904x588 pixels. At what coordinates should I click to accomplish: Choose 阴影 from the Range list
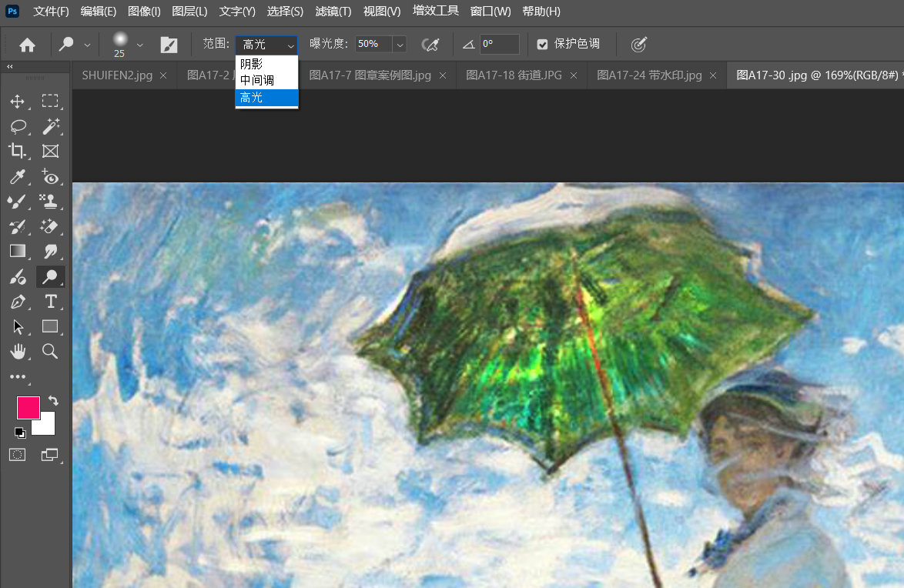coord(266,64)
